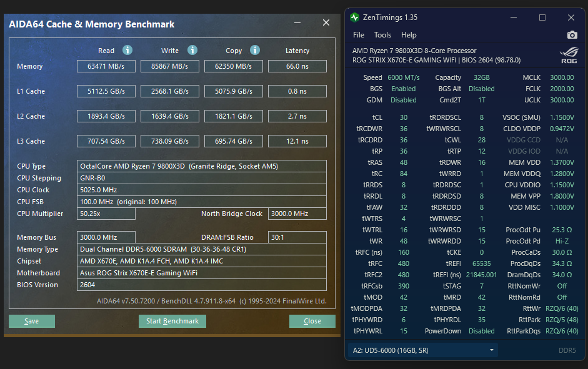Click the tRFC (ns) value 160
588x369 pixels.
[404, 252]
